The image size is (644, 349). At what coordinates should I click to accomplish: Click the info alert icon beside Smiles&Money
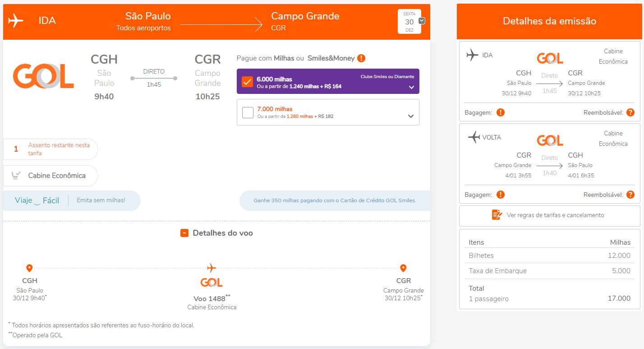(361, 58)
